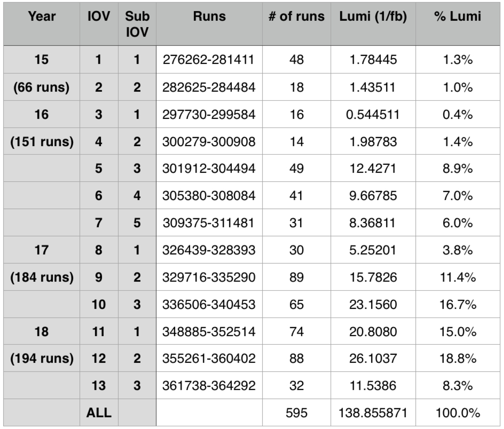This screenshot has width=504, height=429.
Task: Select the run range 276262-281411 cell
Action: pos(208,59)
